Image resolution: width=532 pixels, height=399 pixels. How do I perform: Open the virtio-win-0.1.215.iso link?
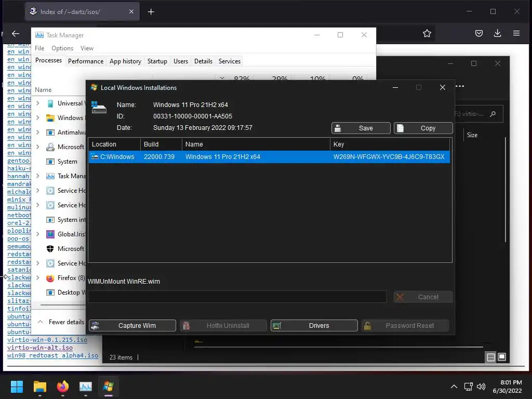pos(47,340)
